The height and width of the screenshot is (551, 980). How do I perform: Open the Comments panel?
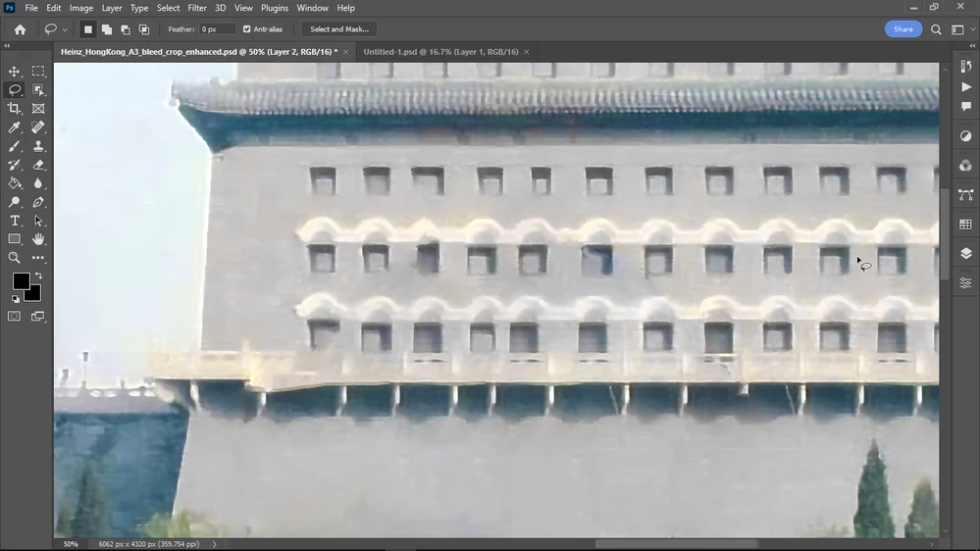tap(965, 107)
